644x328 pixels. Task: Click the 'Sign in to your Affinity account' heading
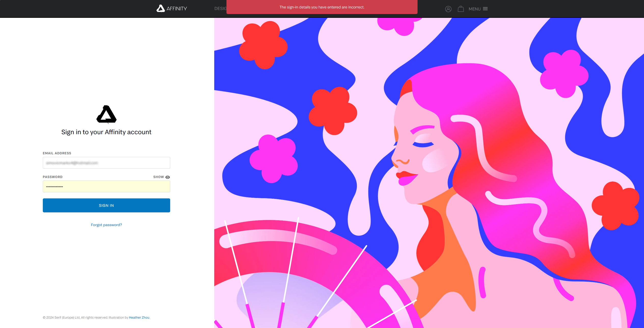click(106, 132)
